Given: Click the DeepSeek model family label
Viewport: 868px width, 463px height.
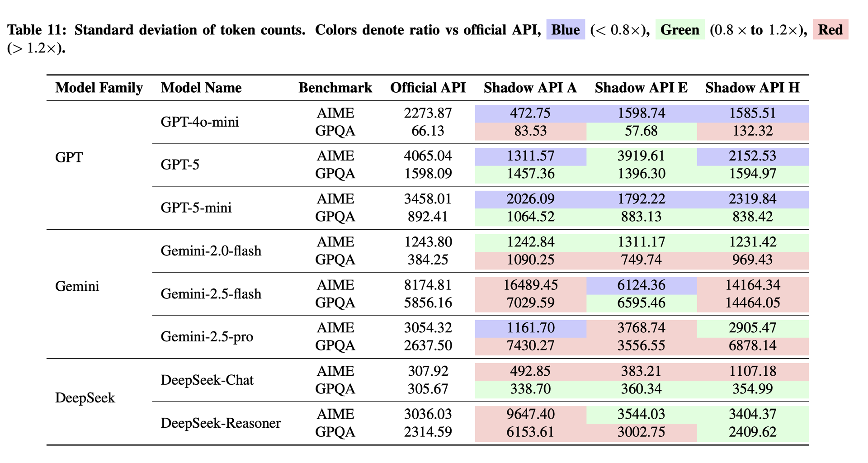Looking at the screenshot, I should tap(85, 398).
